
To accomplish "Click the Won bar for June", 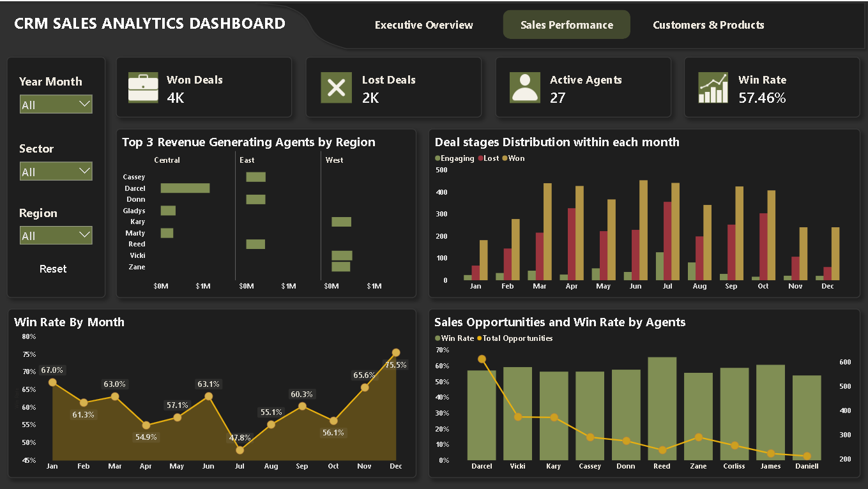I will tap(643, 230).
